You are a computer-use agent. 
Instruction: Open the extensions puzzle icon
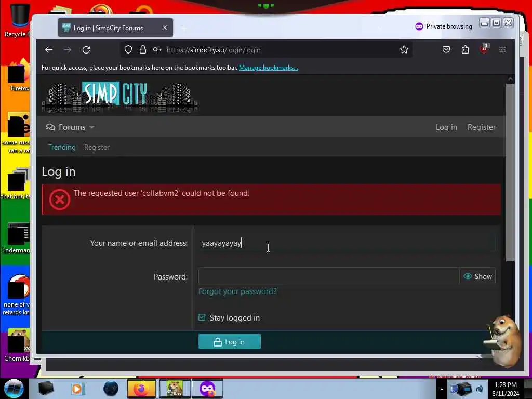pyautogui.click(x=465, y=49)
